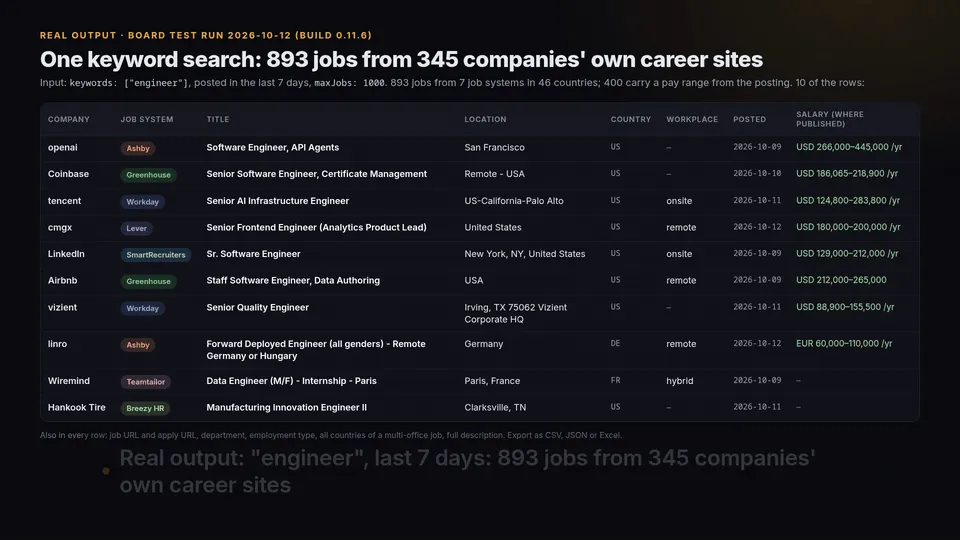This screenshot has width=960, height=540.
Task: Open 'Staff Software Engineer, Data Authoring' title
Action: (x=293, y=280)
